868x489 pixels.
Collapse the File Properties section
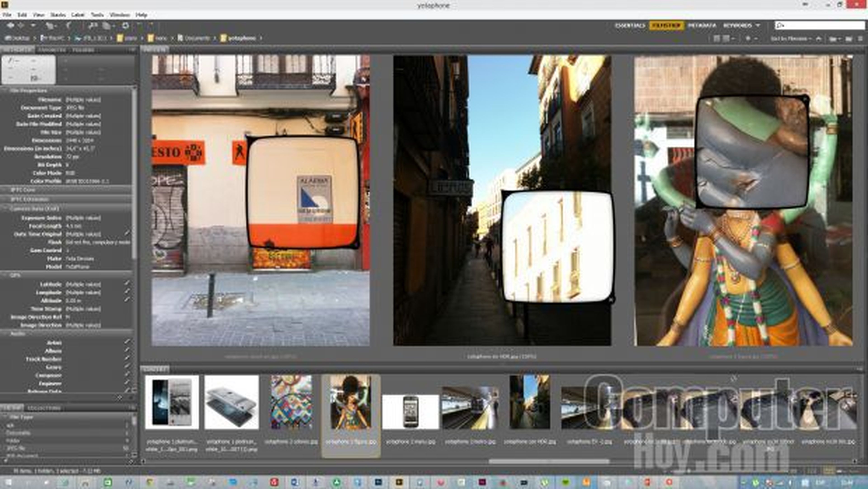[4, 90]
